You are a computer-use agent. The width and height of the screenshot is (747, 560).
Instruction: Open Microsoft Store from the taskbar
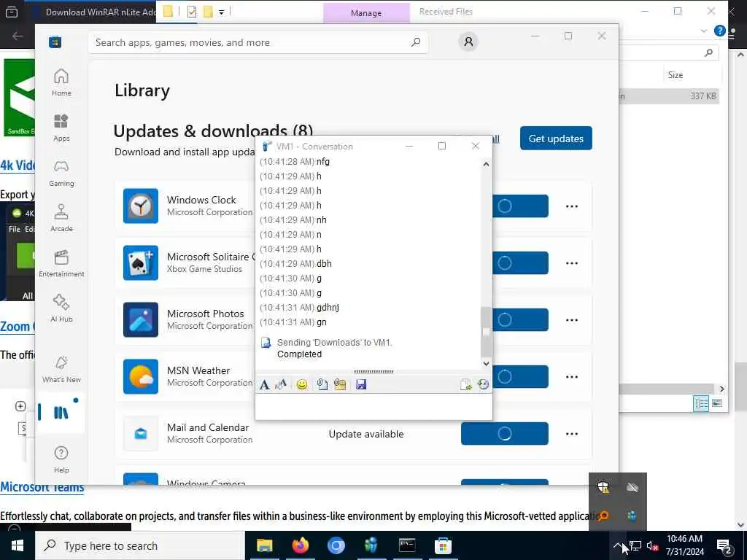point(443,545)
